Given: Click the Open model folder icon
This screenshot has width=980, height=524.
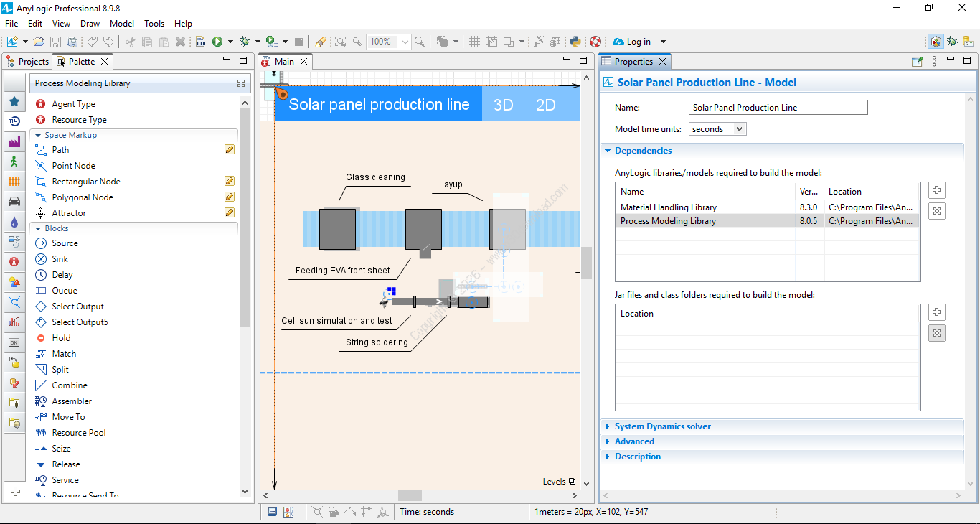Looking at the screenshot, I should click(39, 42).
